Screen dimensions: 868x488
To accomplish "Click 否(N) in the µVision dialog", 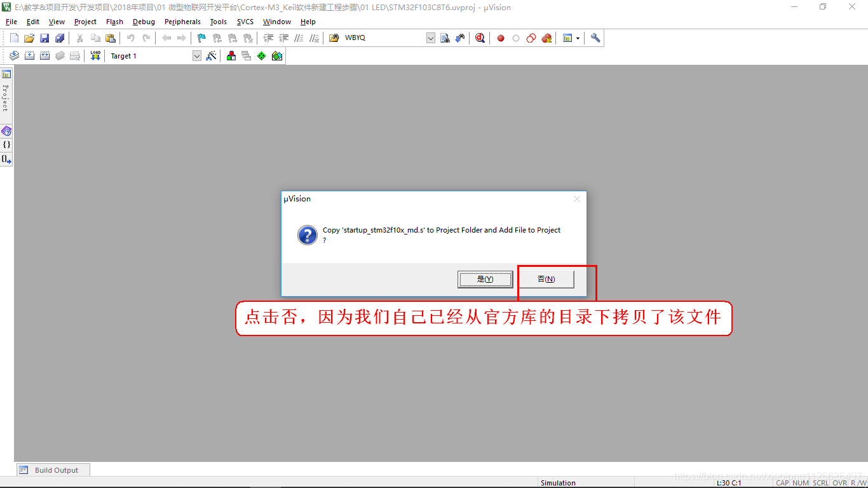I will [546, 279].
